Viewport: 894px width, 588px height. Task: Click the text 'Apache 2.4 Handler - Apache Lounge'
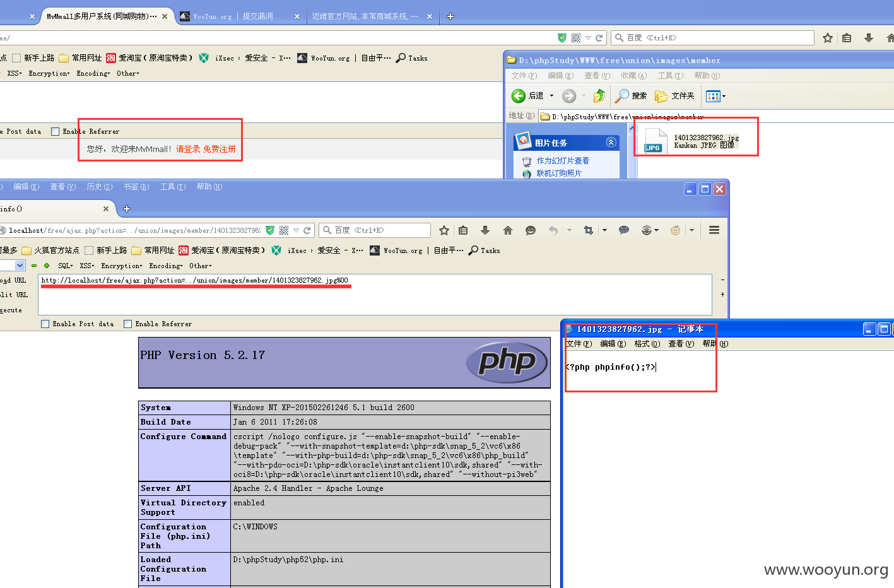click(x=308, y=488)
